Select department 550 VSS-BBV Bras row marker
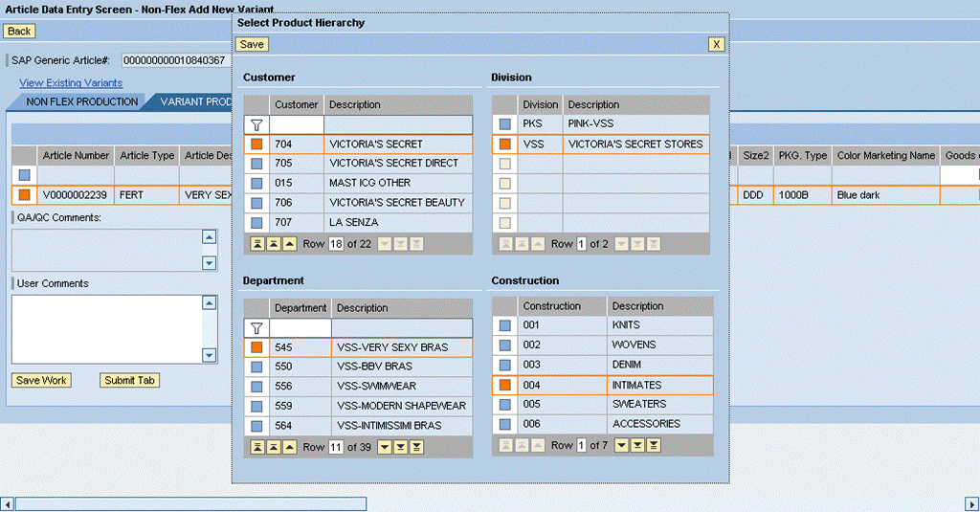This screenshot has height=512, width=980. (x=256, y=367)
